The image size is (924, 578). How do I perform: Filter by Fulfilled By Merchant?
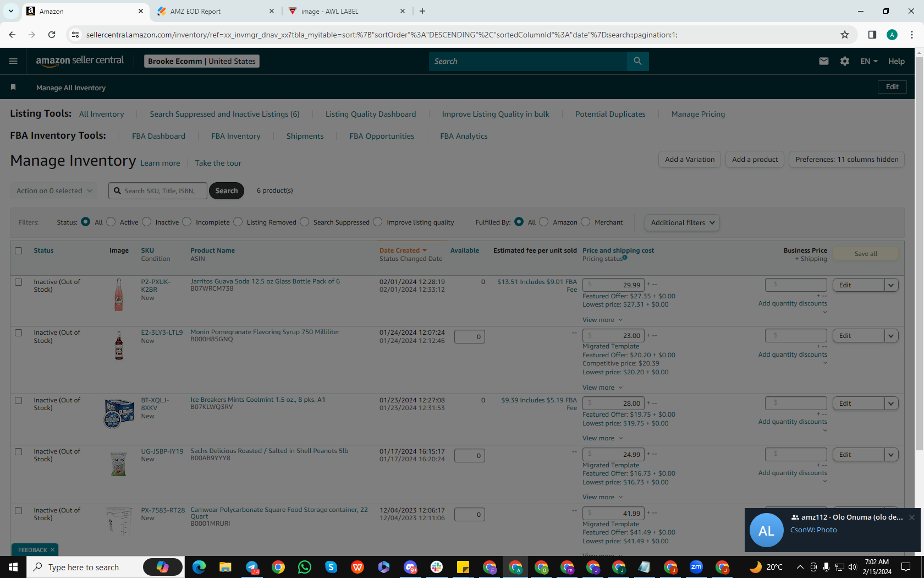click(x=586, y=222)
